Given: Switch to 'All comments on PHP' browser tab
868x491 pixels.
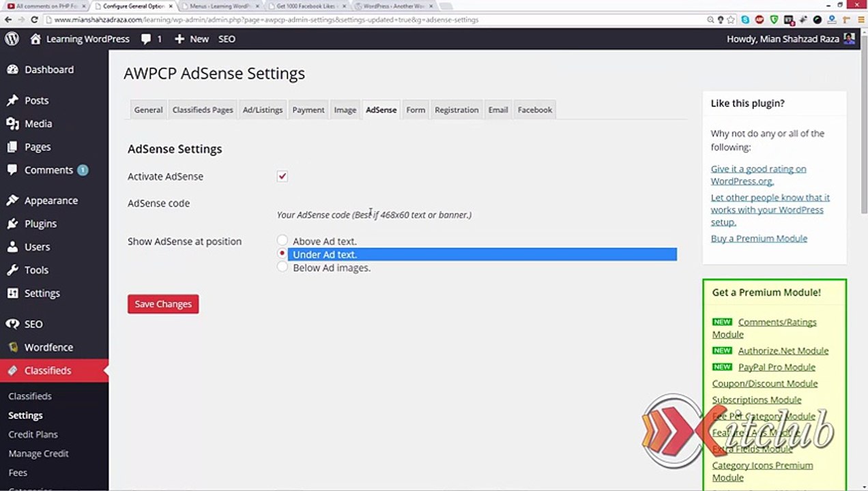Looking at the screenshot, I should click(x=45, y=6).
